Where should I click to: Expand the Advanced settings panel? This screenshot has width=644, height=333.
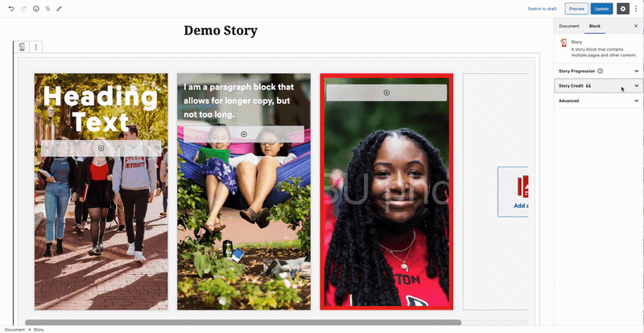tap(598, 101)
